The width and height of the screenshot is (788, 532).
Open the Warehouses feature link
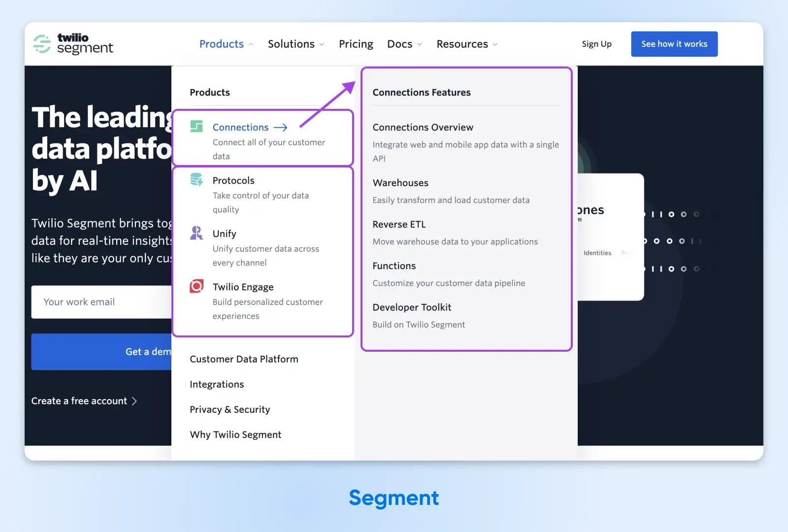[400, 183]
